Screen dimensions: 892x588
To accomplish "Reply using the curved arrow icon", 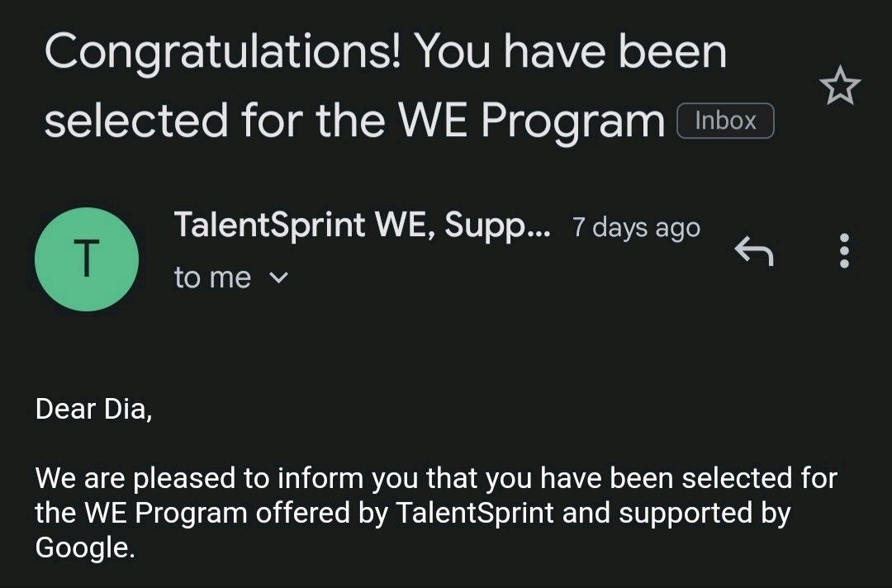I will click(754, 251).
